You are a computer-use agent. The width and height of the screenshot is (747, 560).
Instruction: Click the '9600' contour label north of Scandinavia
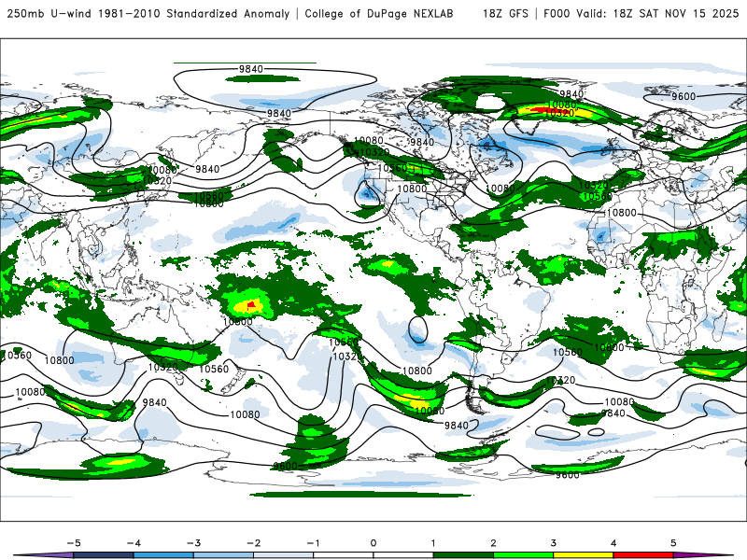pos(684,96)
